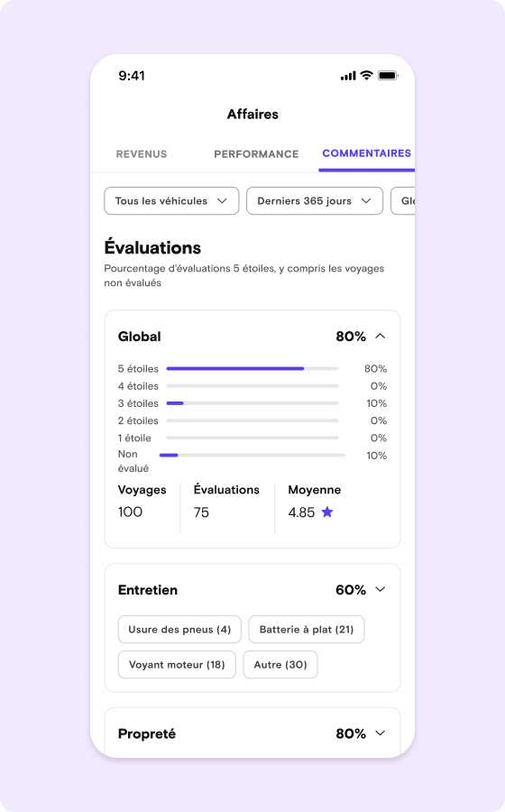Select the Batterie à plat (21) tag
Viewport: 505px width, 812px height.
click(307, 629)
